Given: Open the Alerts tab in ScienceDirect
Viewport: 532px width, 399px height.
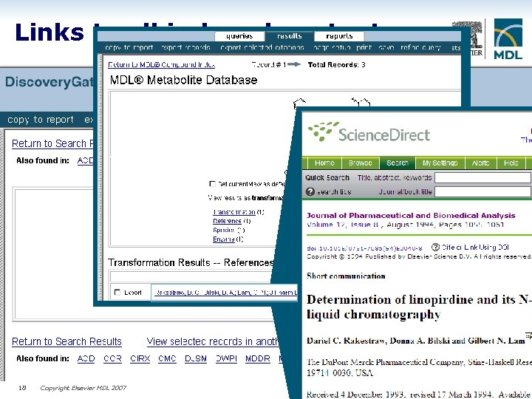Looking at the screenshot, I should coord(480,163).
